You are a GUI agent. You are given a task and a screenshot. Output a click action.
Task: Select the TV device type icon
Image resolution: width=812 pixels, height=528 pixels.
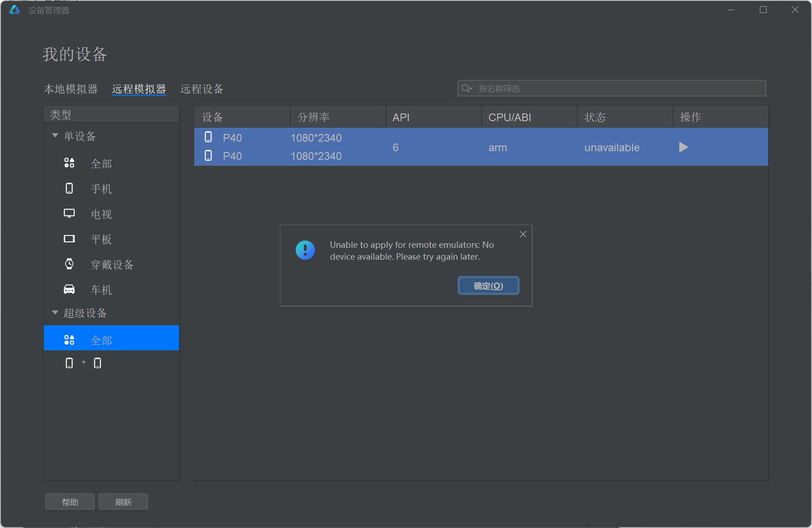[69, 214]
